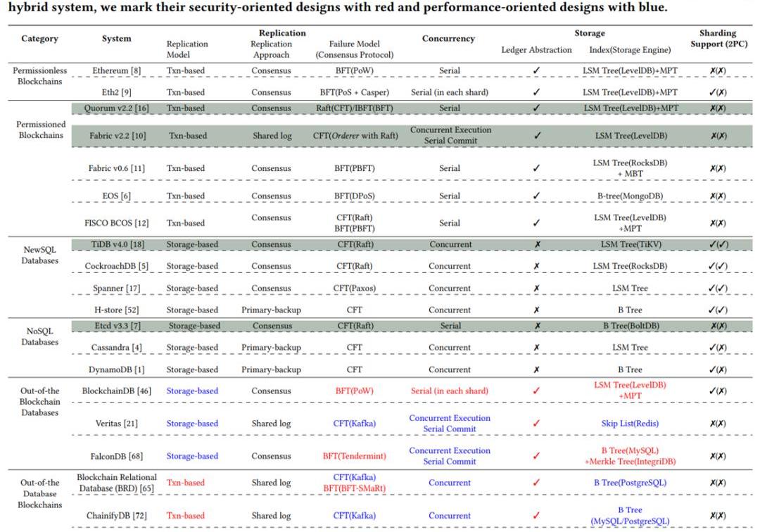Click the bold "Replication" group header

coord(282,33)
